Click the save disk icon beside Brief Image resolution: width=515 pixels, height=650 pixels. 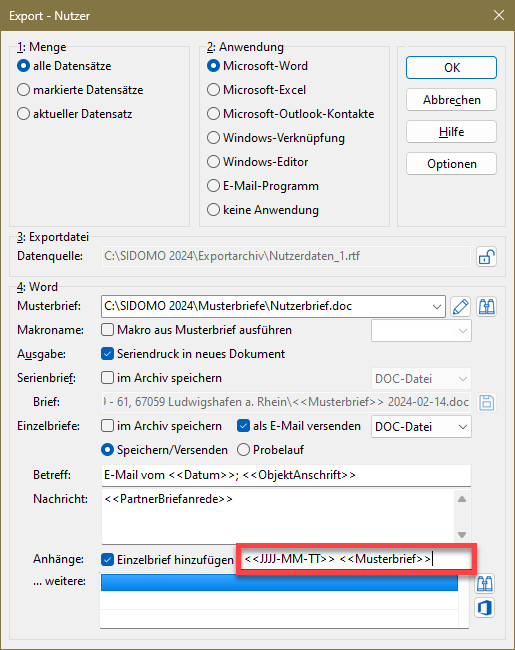486,403
